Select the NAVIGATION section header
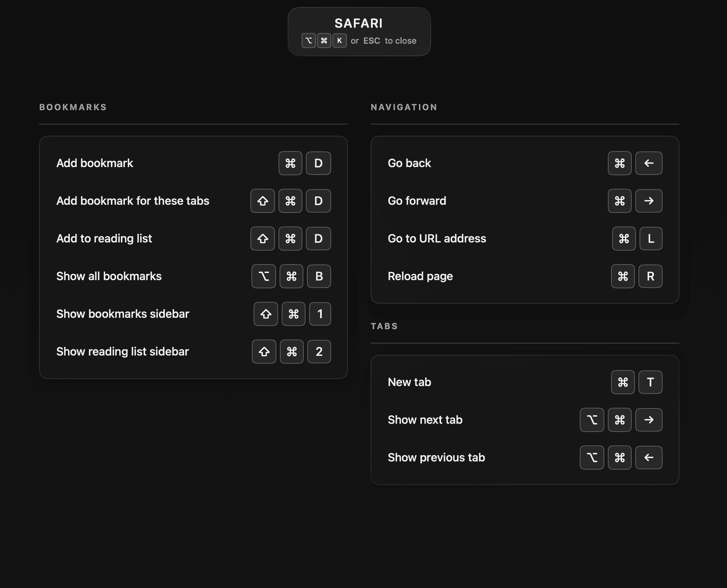Viewport: 727px width, 588px height. click(x=404, y=107)
